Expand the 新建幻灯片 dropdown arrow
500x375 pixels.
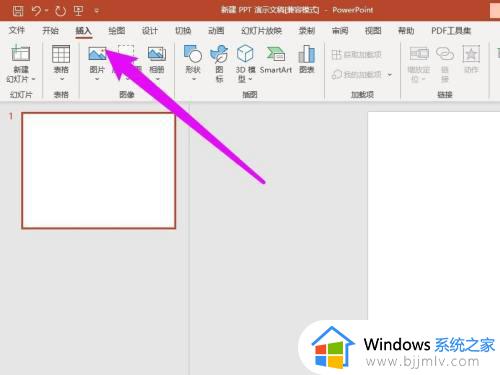pos(33,79)
